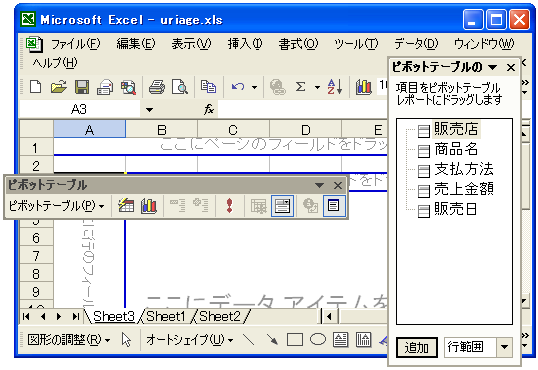This screenshot has width=538, height=370.
Task: Click the 追加 button
Action: 417,347
